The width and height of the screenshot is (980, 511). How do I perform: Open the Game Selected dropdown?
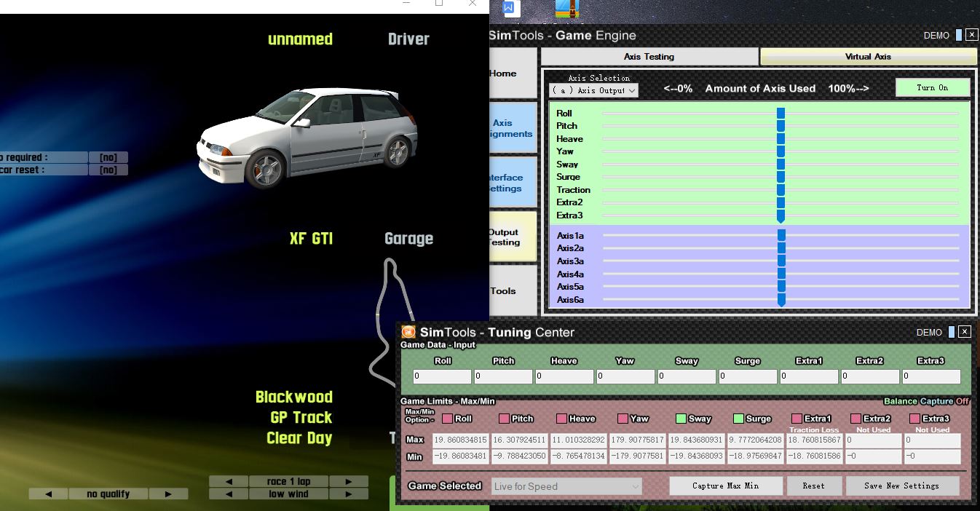[566, 486]
